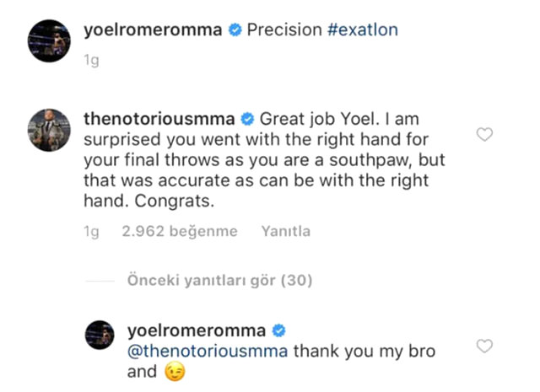Click the 1g timestamp beside 2.962 beğenme
Screen dimensions: 540x392
(91, 231)
